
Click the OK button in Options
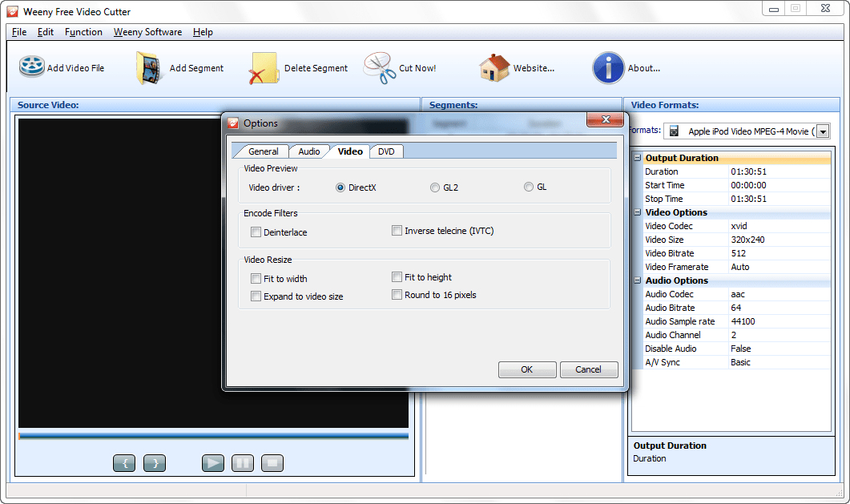(x=527, y=369)
